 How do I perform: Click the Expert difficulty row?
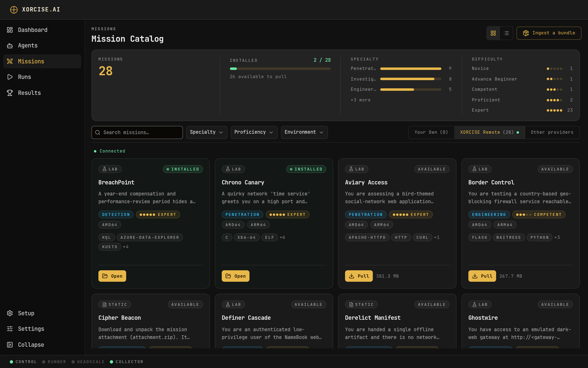coord(522,110)
